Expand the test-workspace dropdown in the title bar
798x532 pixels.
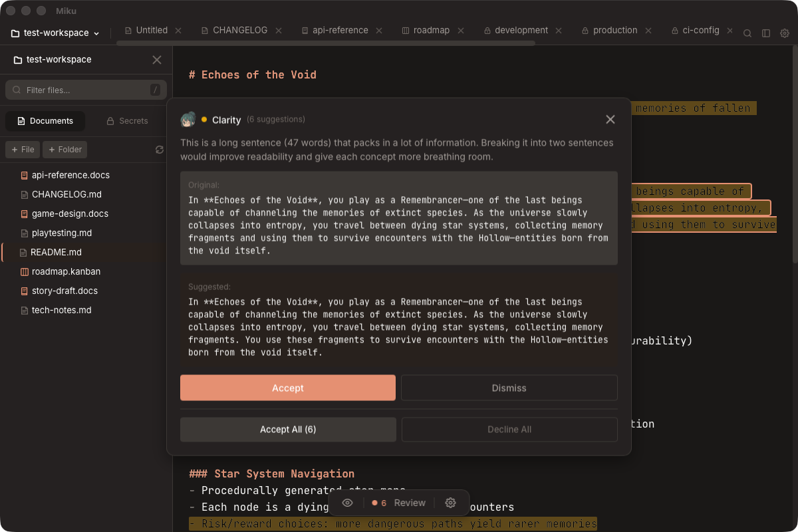[56, 33]
